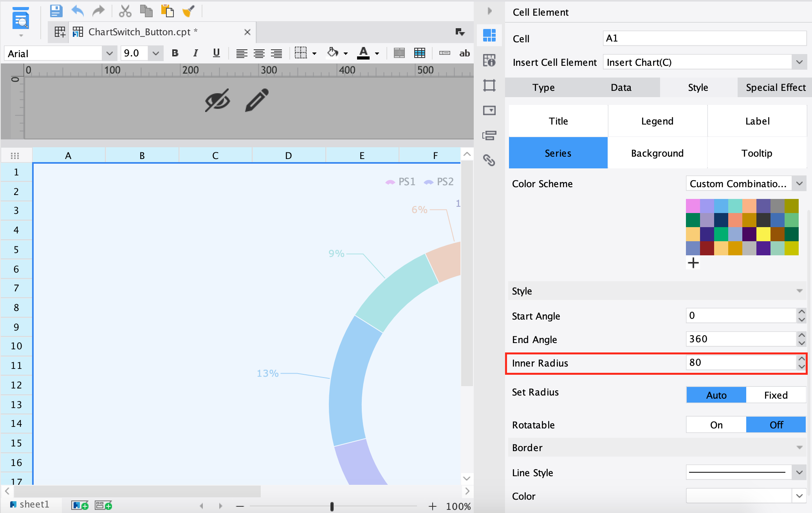Open the Data tab
The width and height of the screenshot is (812, 513).
tap(621, 87)
